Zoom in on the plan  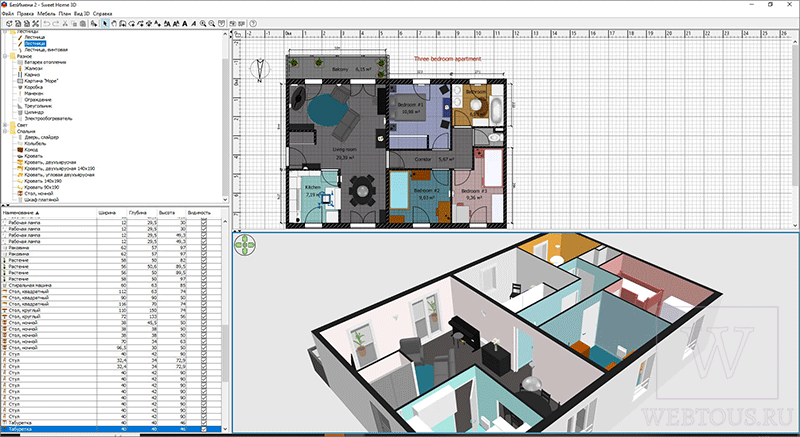(x=203, y=23)
